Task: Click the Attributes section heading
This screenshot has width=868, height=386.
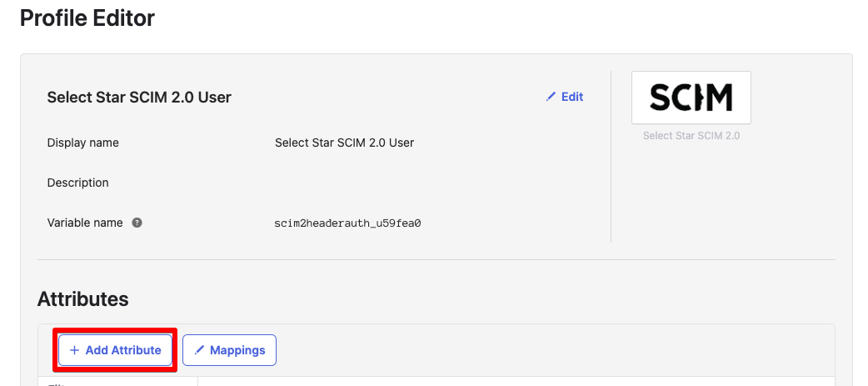Action: coord(82,298)
